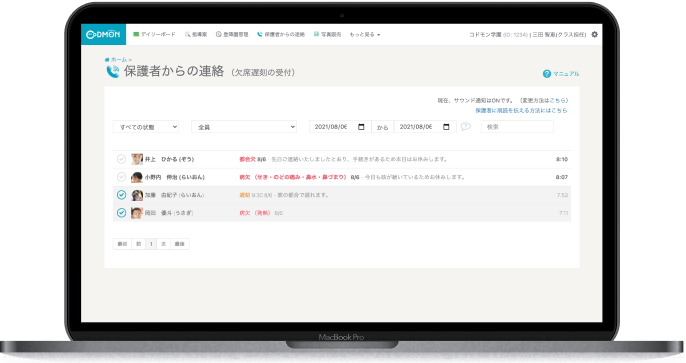This screenshot has height=363, width=686.
Task: Expand the すべての状態 status dropdown
Action: point(146,127)
